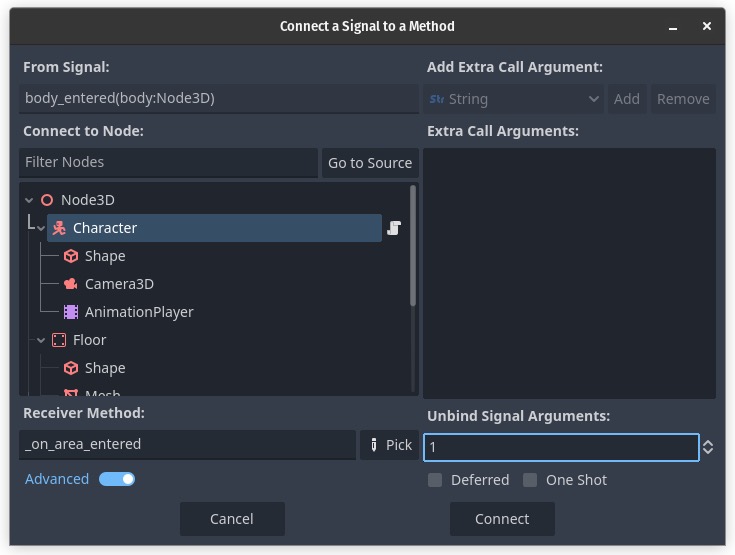The height and width of the screenshot is (555, 735).
Task: Click the Str type icon in dropdown
Action: [x=436, y=99]
